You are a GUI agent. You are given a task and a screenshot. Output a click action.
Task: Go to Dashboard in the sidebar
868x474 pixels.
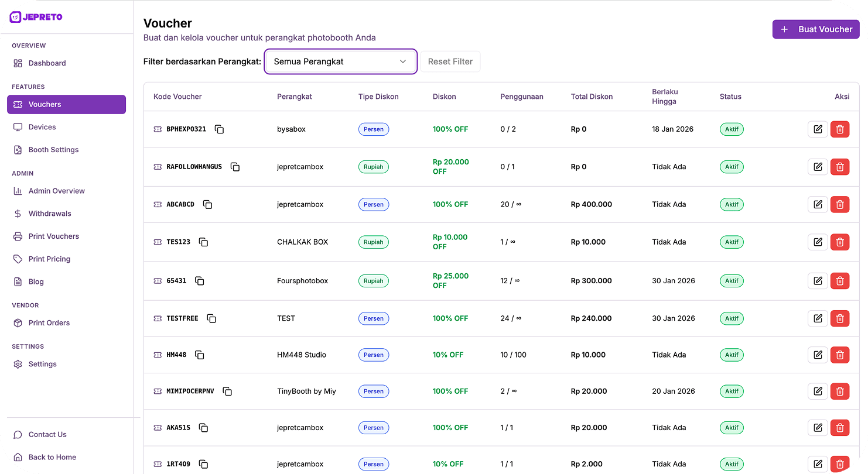coord(47,63)
